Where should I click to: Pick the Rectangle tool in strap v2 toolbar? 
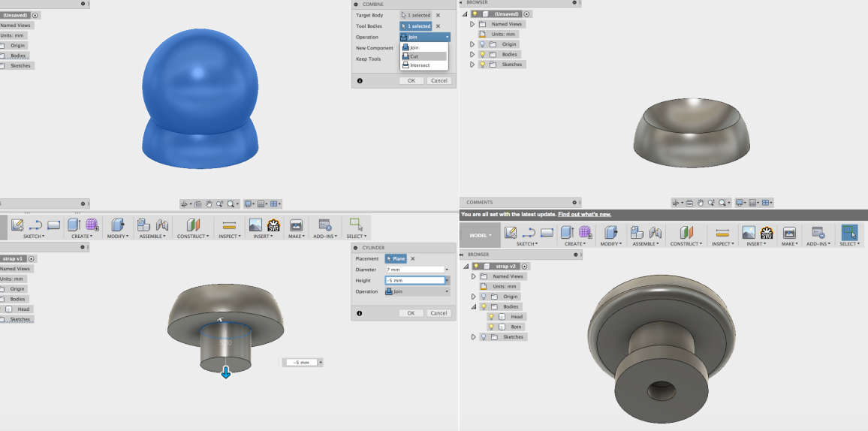click(547, 232)
